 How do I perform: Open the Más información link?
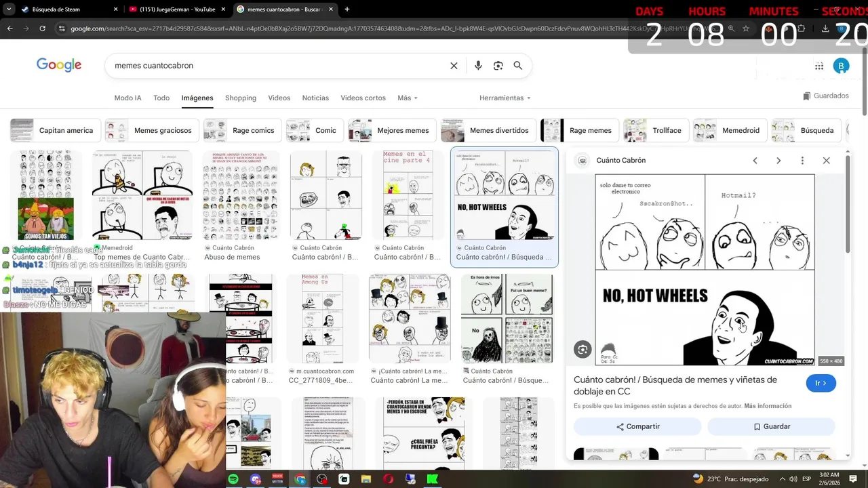pos(768,406)
